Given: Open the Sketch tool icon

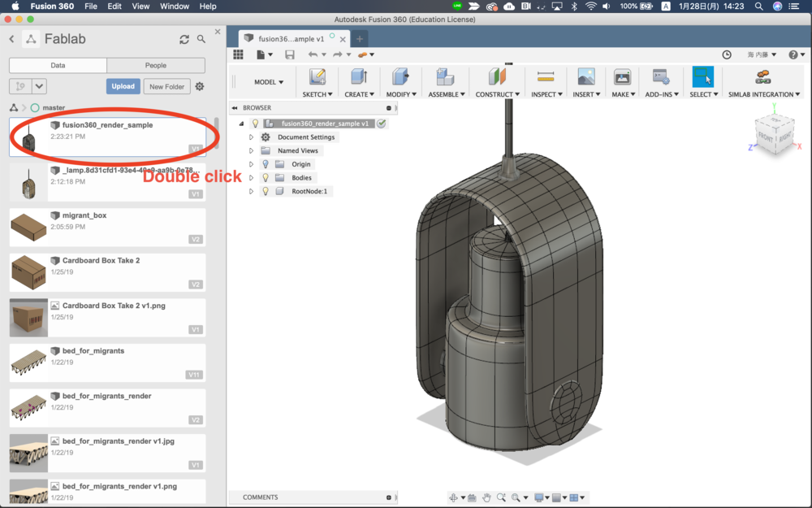Looking at the screenshot, I should click(x=317, y=77).
